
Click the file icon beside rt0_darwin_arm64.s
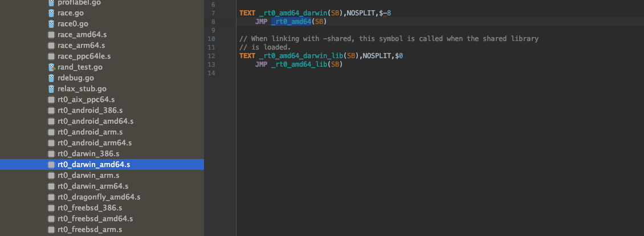click(51, 186)
